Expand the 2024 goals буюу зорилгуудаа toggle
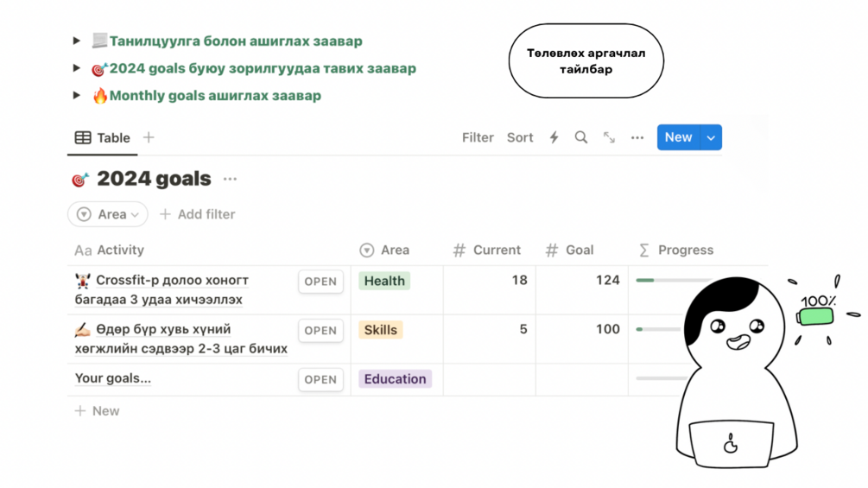This screenshot has width=868, height=488. [77, 68]
